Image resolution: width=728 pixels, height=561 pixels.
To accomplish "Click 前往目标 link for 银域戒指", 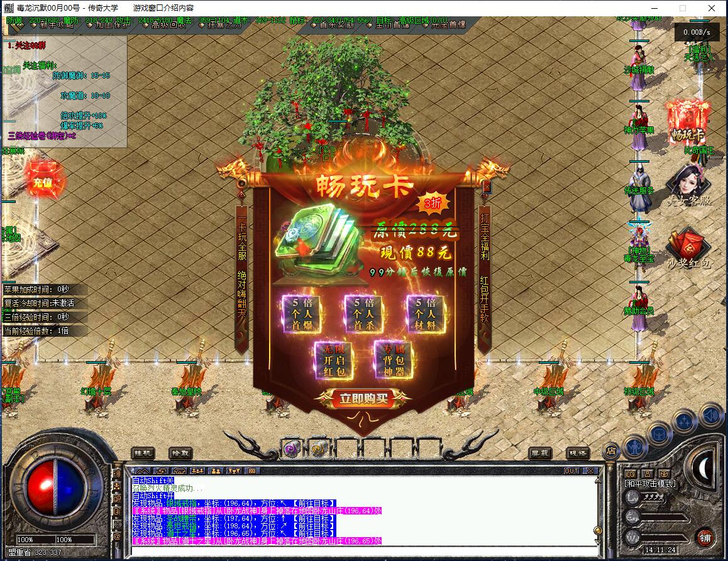I will pos(314,503).
